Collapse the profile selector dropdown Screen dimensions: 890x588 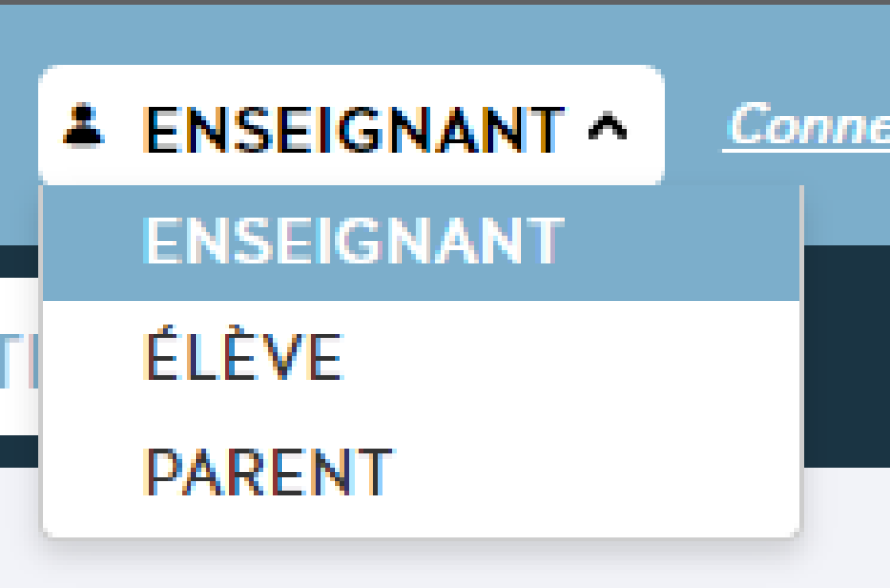pos(608,128)
